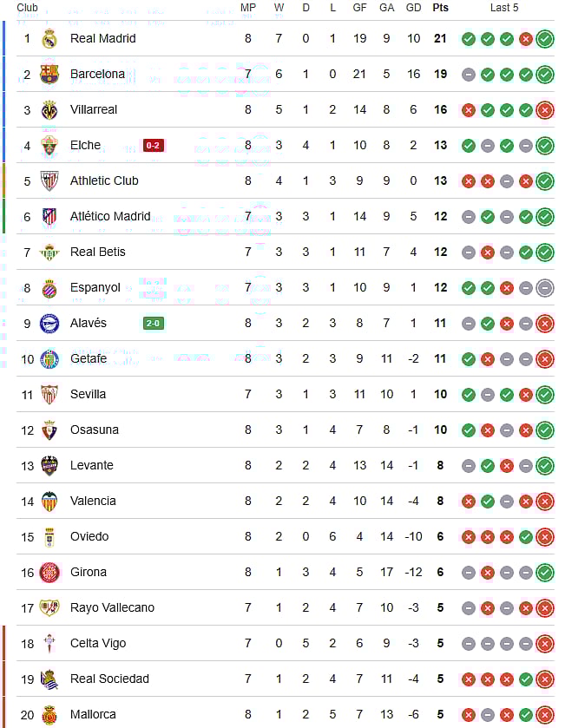Open the Alavés 2-0 live score badge
Viewport: 565px width, 728px height.
[x=154, y=323]
